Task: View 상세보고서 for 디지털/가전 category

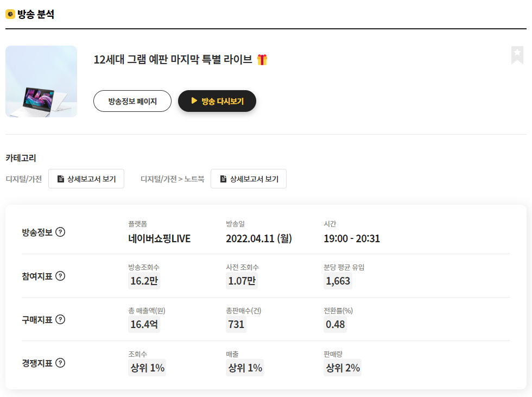Action: click(86, 179)
